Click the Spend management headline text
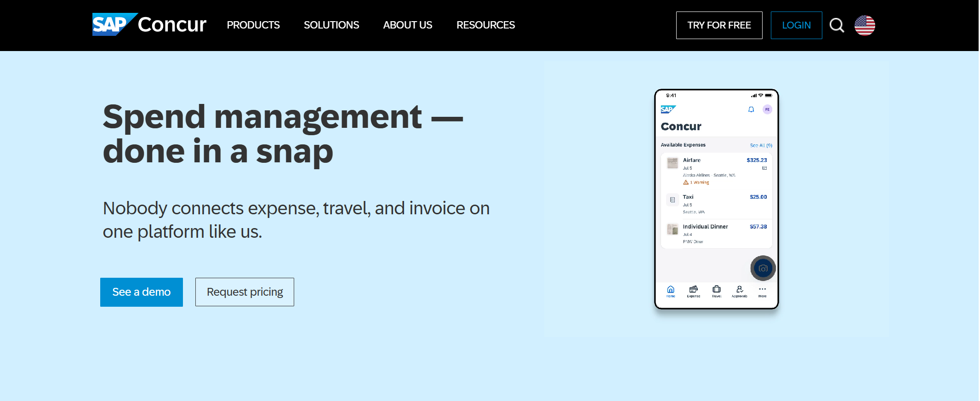Image resolution: width=980 pixels, height=401 pixels. pyautogui.click(x=283, y=134)
